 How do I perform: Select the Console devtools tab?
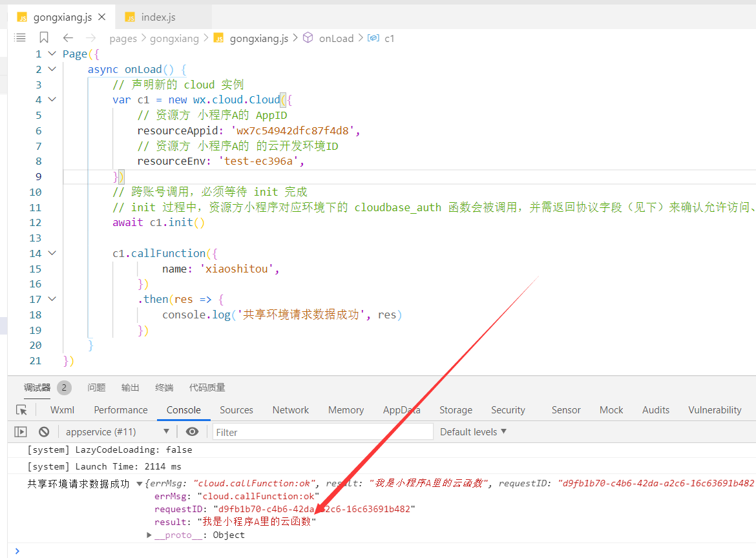(x=184, y=410)
